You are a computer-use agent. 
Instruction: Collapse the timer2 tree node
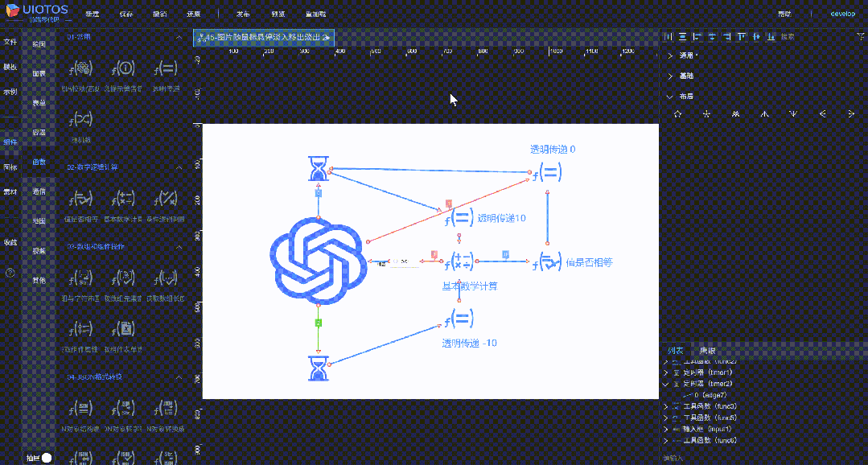click(x=666, y=384)
